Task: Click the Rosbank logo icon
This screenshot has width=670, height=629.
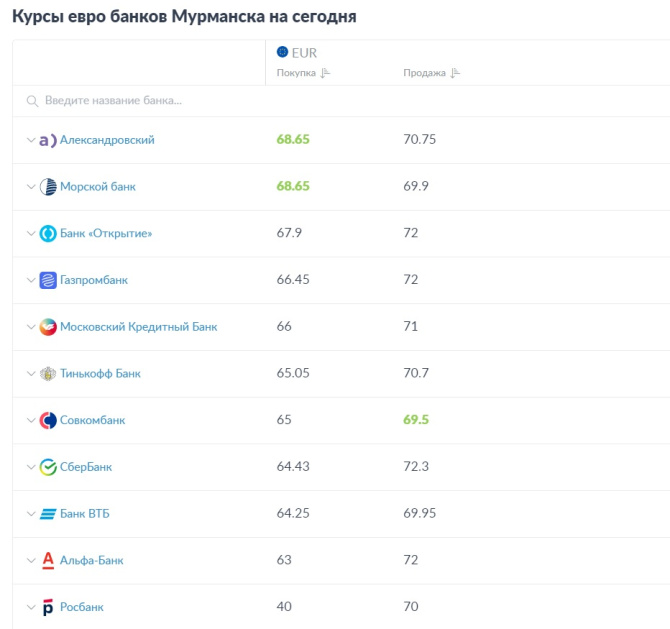Action: click(x=48, y=607)
